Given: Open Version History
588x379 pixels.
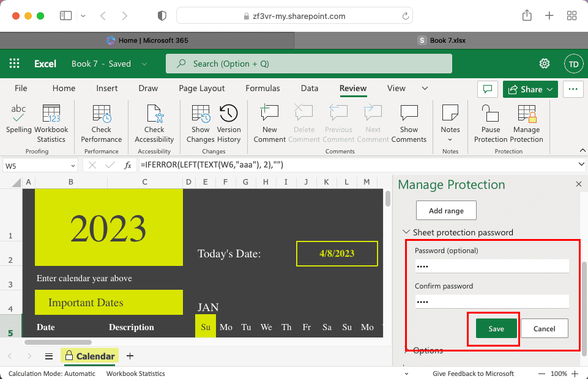Looking at the screenshot, I should [229, 119].
